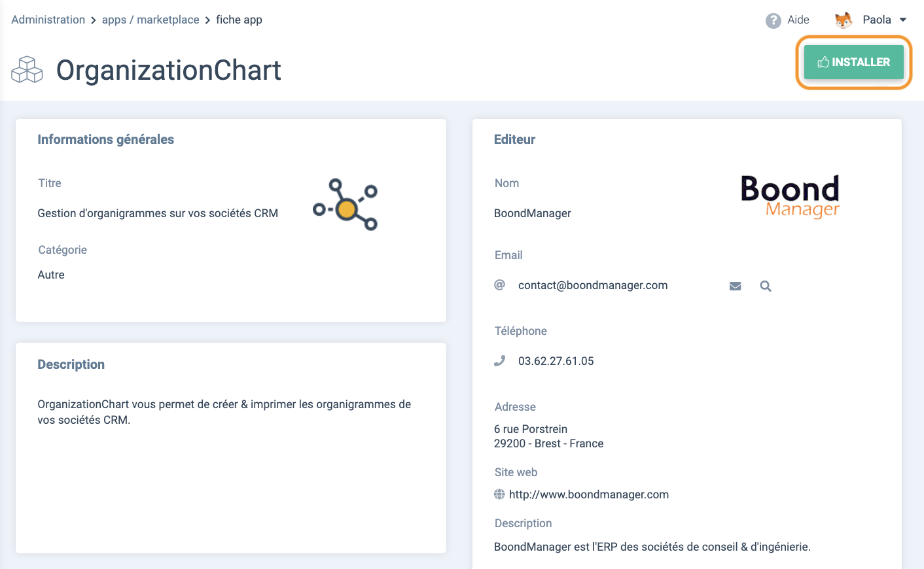Click the @ icon before contact email
The height and width of the screenshot is (569, 924).
tap(499, 285)
